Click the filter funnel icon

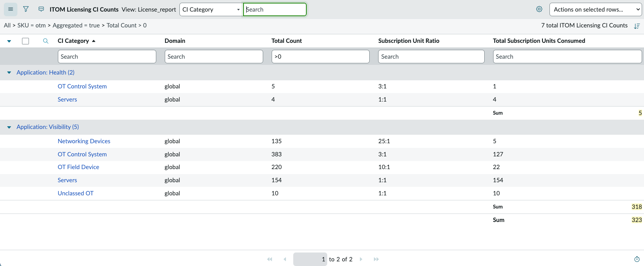point(26,9)
